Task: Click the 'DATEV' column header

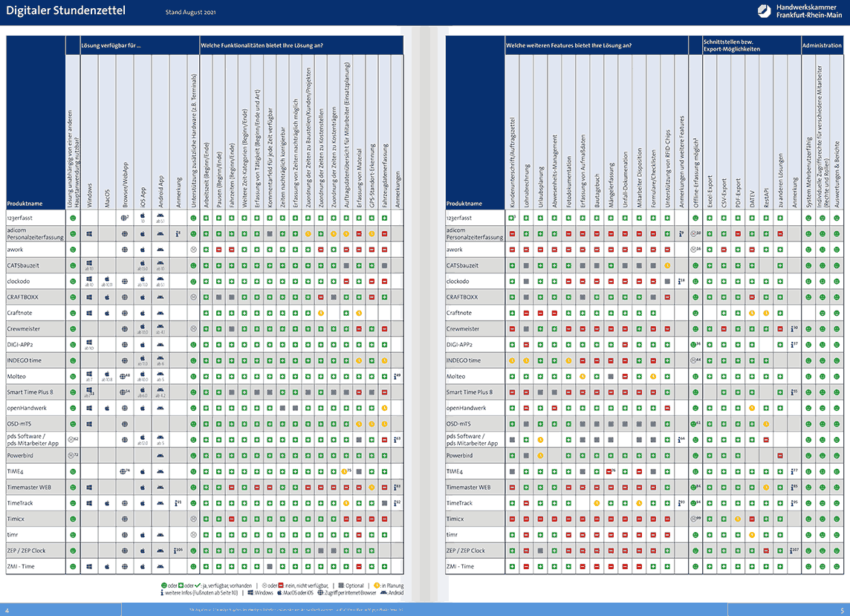Action: pos(752,198)
